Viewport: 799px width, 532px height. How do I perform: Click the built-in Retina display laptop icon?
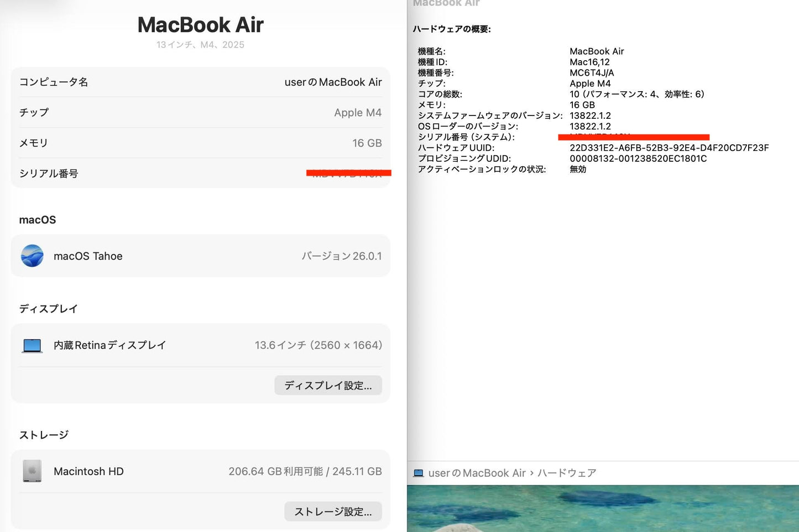coord(32,346)
